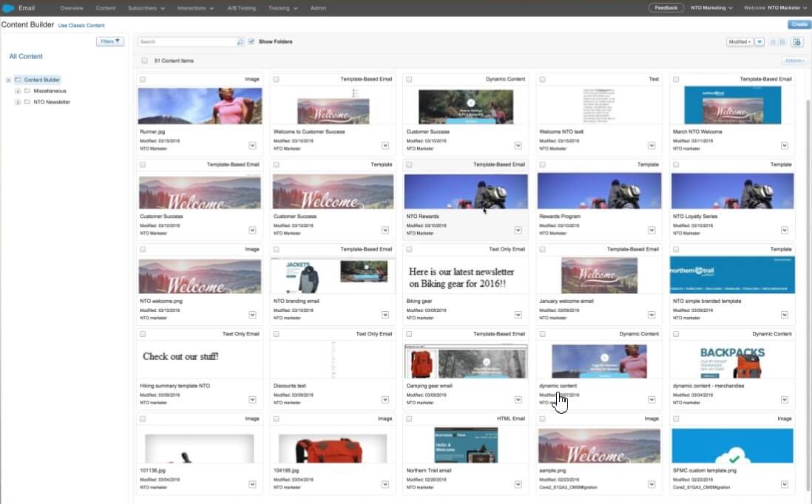Open the Subscribers menu
The width and height of the screenshot is (812, 504).
(146, 8)
